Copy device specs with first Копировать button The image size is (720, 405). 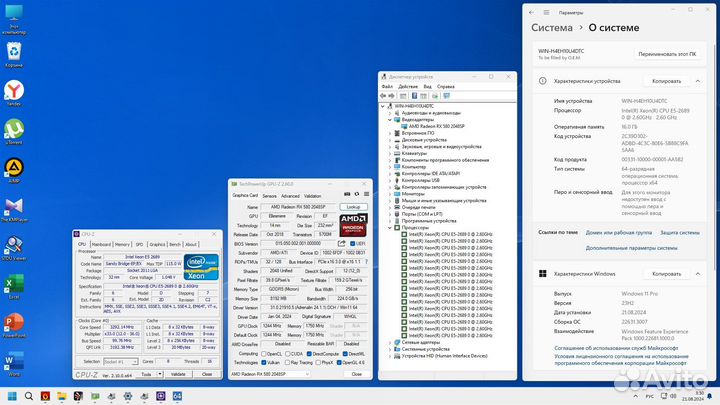[666, 81]
